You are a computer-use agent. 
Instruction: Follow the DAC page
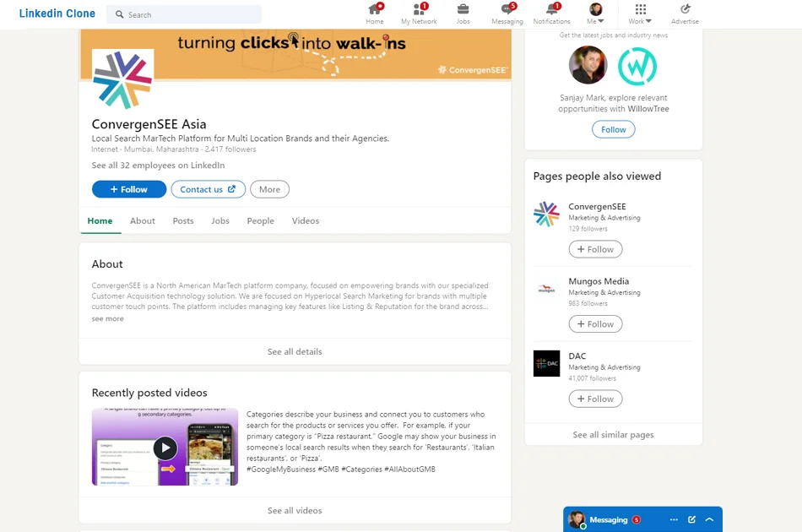[595, 398]
